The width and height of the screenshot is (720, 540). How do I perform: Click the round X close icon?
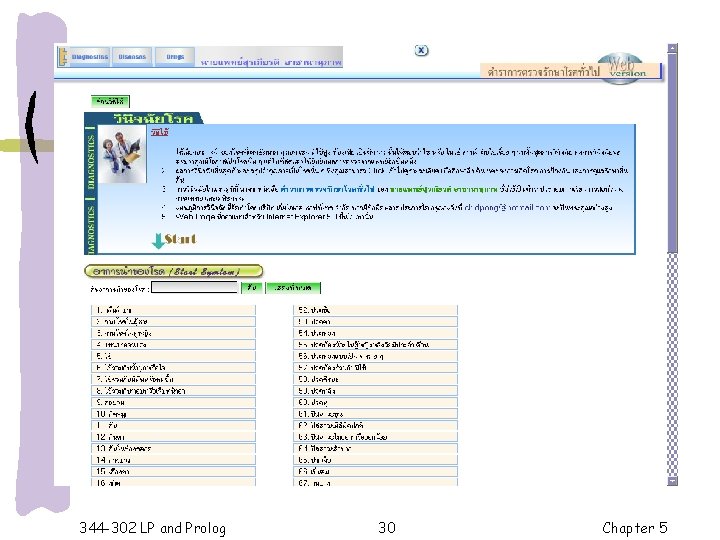(421, 51)
